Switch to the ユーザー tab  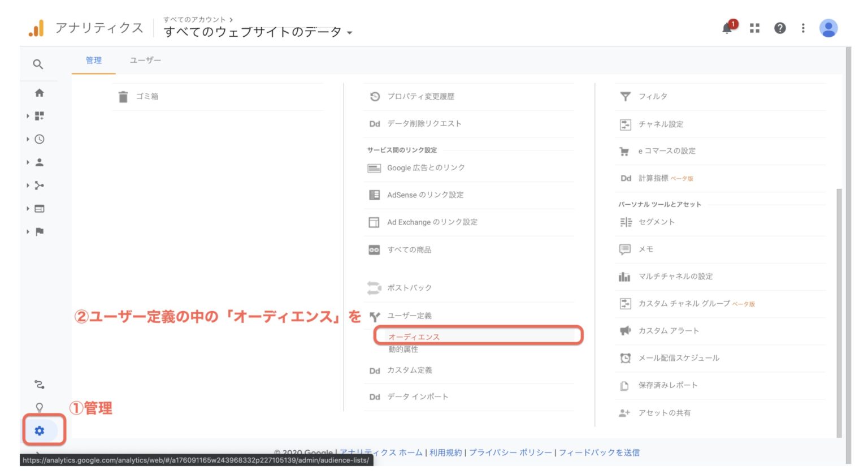point(145,61)
